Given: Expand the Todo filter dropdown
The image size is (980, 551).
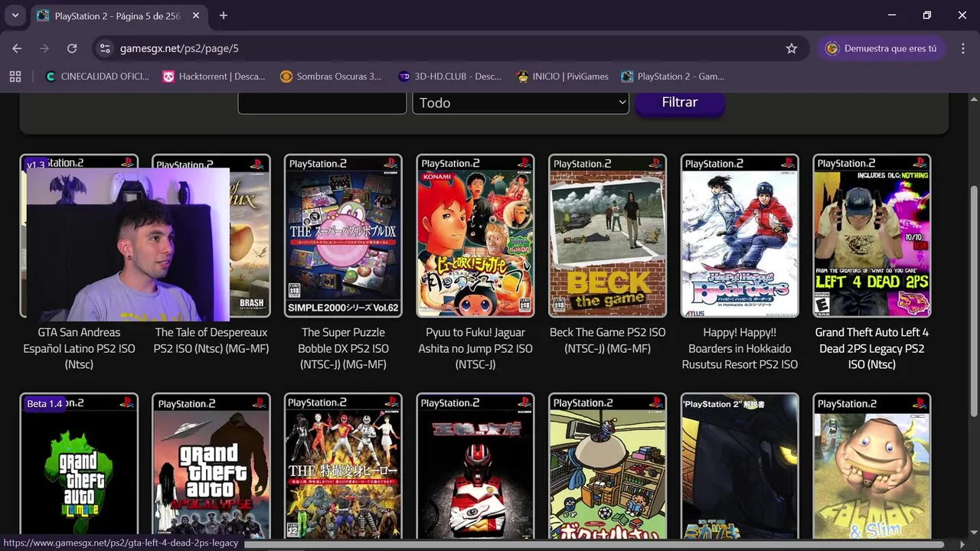Looking at the screenshot, I should (521, 103).
